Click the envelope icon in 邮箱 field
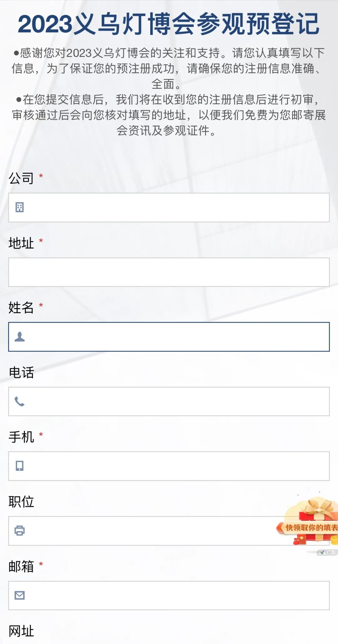This screenshot has height=644, width=338. pyautogui.click(x=19, y=595)
